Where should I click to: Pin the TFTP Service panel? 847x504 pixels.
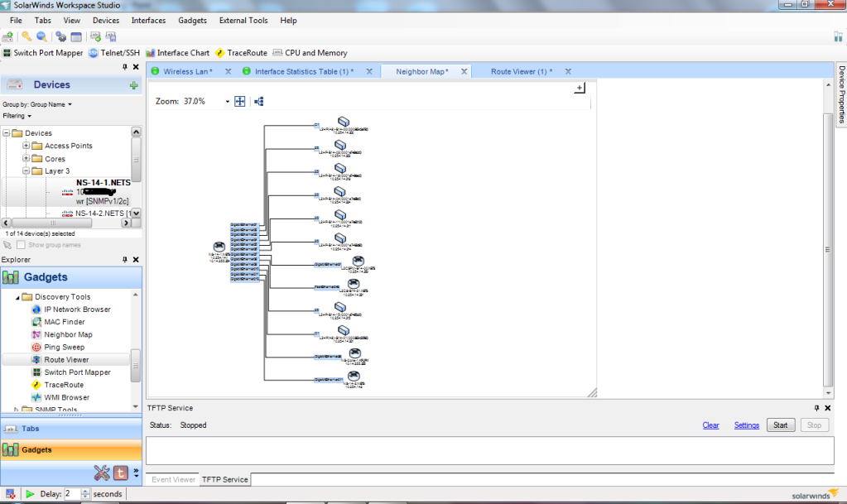[x=816, y=408]
